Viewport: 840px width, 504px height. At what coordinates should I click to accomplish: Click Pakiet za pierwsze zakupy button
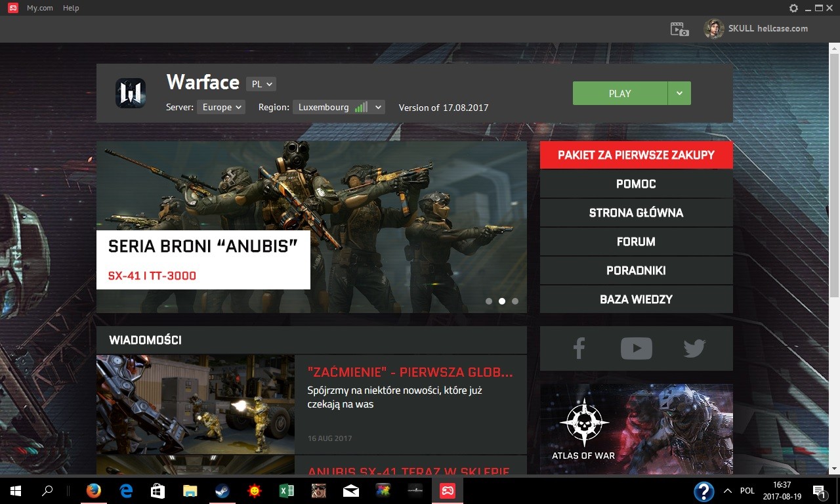(636, 155)
